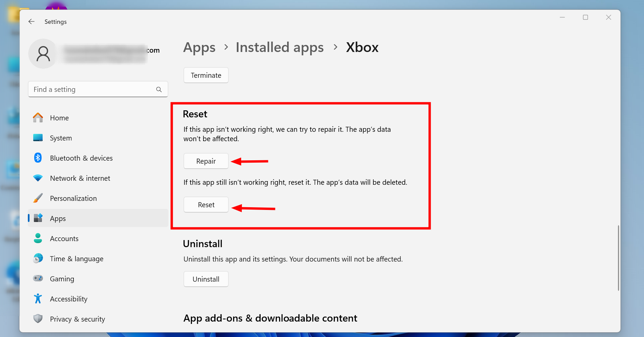Click the 'app's data will be deleted' description
This screenshot has height=337, width=644.
point(295,182)
